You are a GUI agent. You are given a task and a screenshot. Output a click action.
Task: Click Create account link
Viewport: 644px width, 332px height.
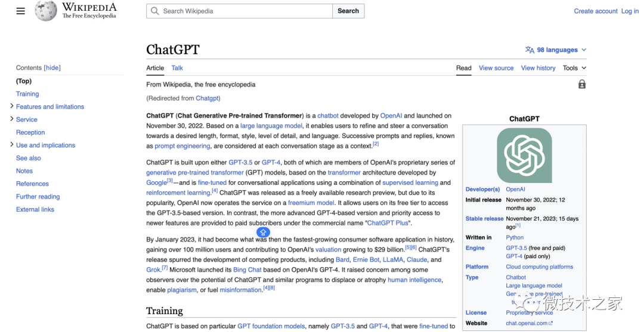click(x=596, y=11)
